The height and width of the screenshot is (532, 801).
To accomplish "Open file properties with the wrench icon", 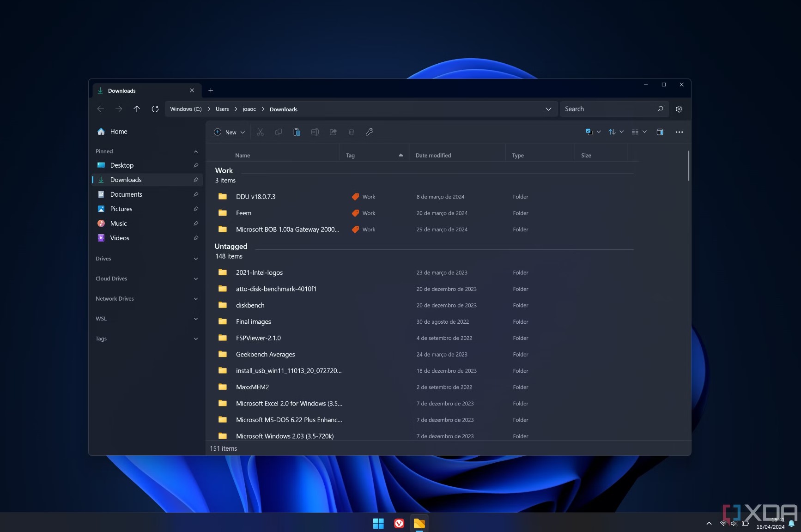I will pyautogui.click(x=370, y=132).
